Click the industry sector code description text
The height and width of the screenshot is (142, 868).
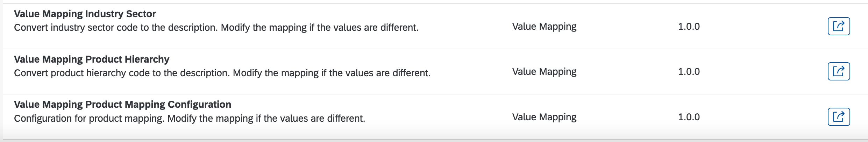[x=216, y=28]
